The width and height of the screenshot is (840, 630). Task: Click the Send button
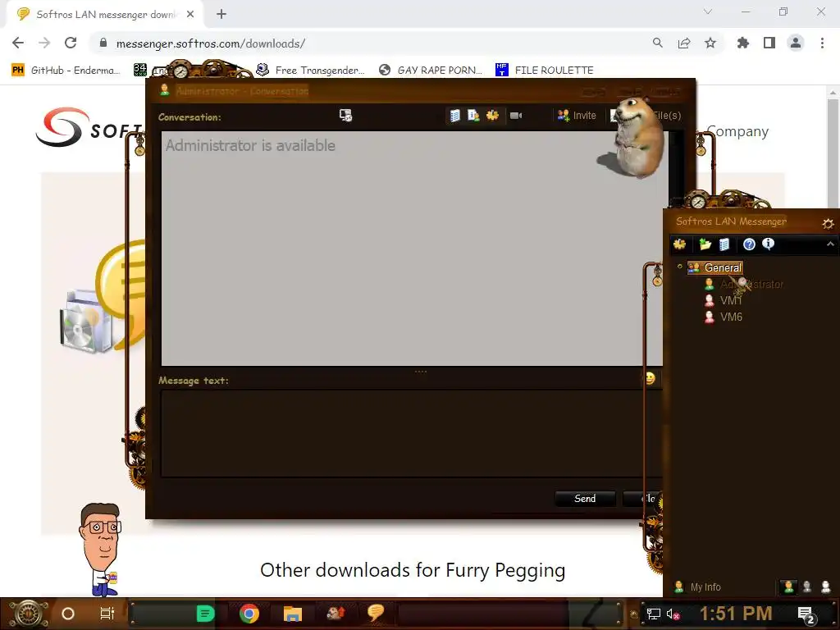pyautogui.click(x=585, y=499)
